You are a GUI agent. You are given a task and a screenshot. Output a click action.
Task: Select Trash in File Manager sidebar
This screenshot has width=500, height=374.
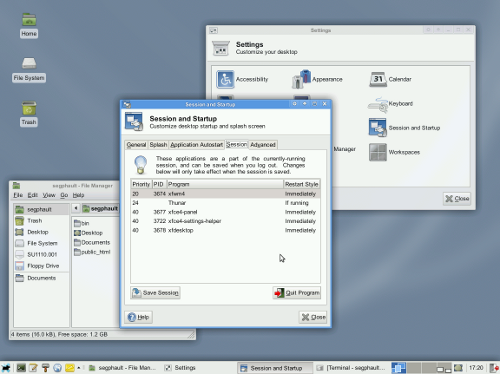click(x=41, y=221)
